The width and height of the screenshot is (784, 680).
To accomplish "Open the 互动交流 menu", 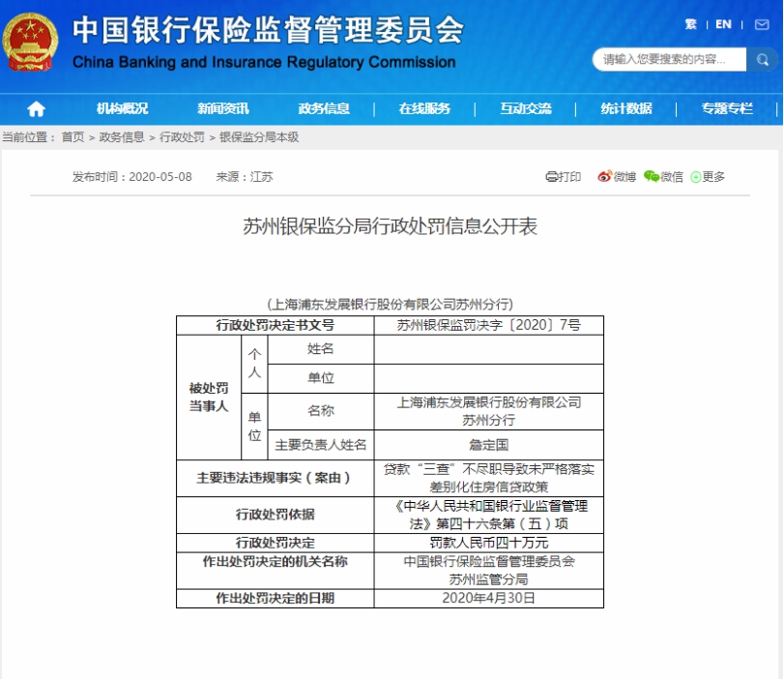I will (526, 108).
